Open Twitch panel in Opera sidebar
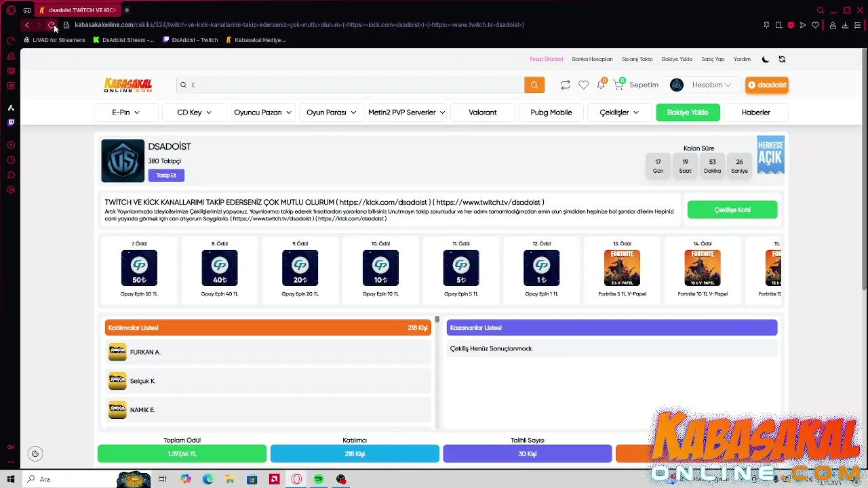 point(11,123)
